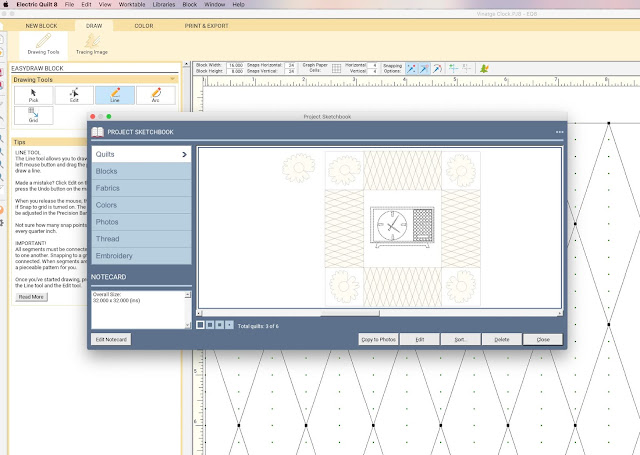Switch to the COLOR tab

click(x=144, y=26)
